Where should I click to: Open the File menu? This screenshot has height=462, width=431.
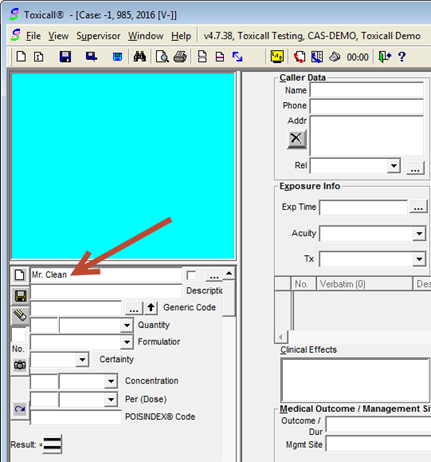coord(33,36)
